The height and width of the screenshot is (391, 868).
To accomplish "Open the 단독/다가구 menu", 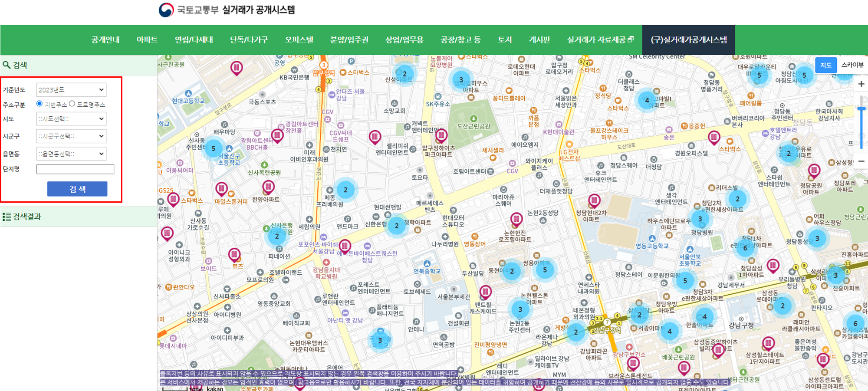I will tap(249, 40).
